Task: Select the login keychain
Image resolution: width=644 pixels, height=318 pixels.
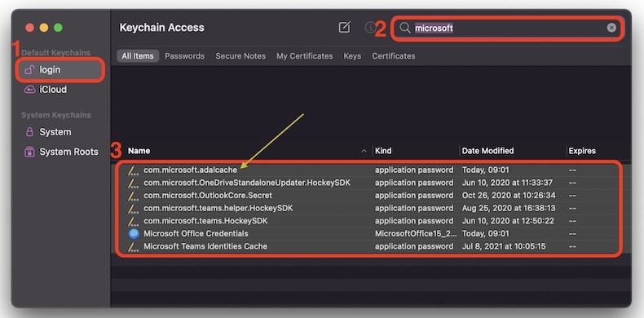Action: click(60, 70)
